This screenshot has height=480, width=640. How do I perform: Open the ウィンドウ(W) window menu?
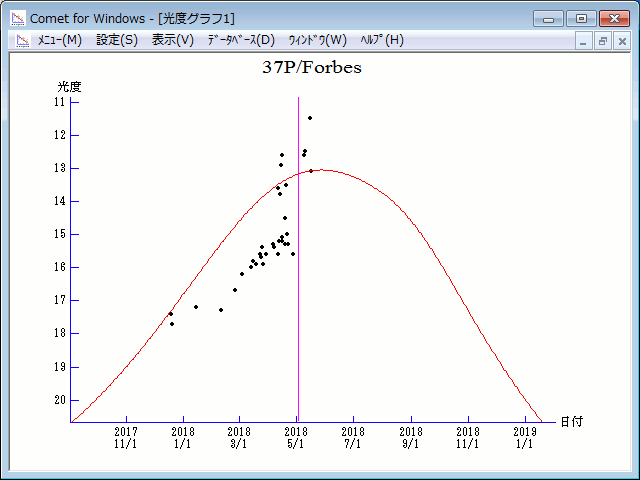pos(317,40)
